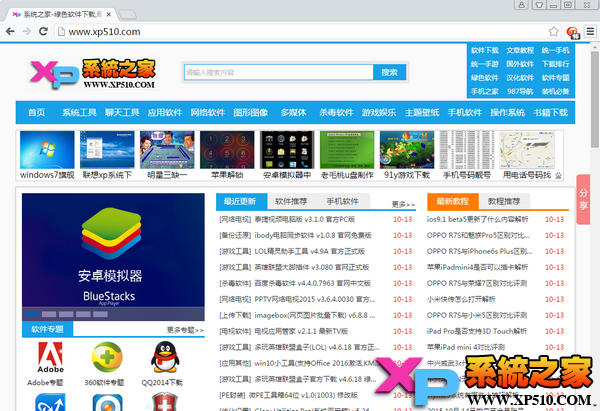Switch to the 最新教程 tab
The height and width of the screenshot is (411, 600).
[453, 201]
